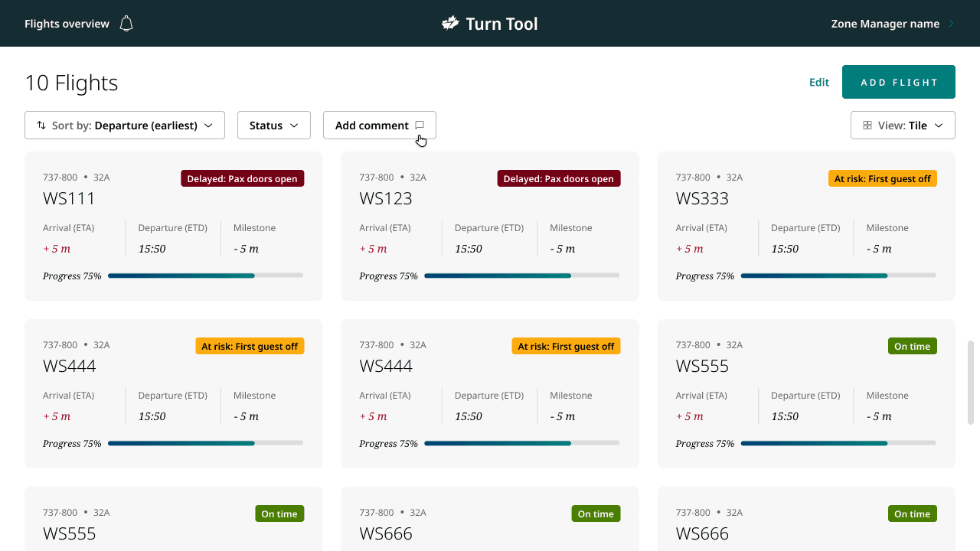Viewport: 980px width, 551px height.
Task: Click WS123's Delayed: Pax doors open badge
Action: tap(559, 178)
